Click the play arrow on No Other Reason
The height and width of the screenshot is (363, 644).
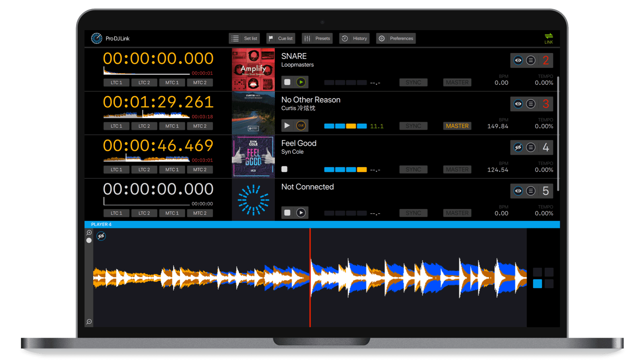[x=287, y=126]
